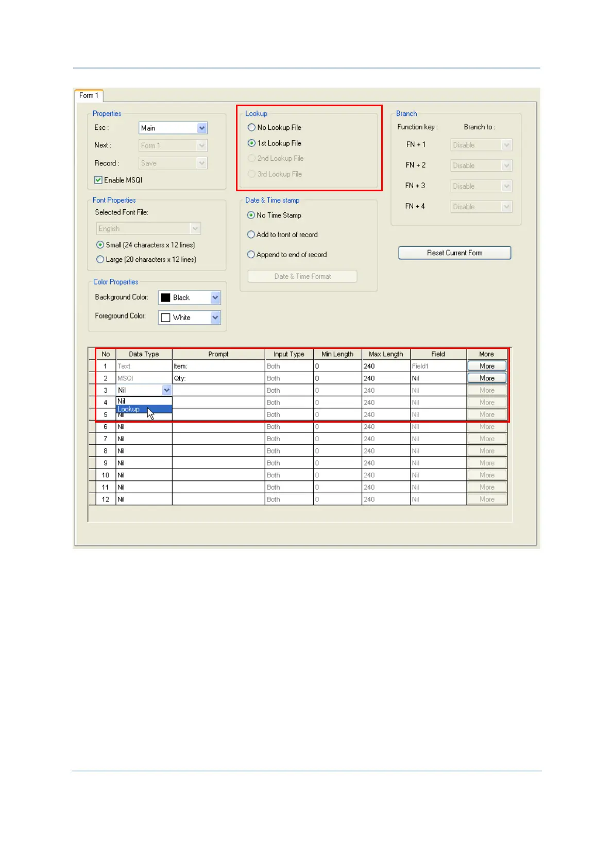Click the More button in row 2
Screen dimensions: 613x868
(x=487, y=378)
